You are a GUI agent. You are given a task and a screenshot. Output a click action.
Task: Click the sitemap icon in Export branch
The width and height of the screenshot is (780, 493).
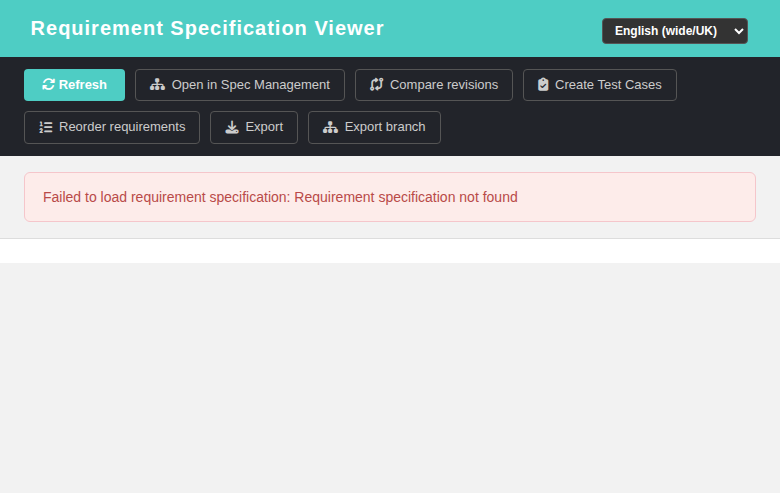330,127
